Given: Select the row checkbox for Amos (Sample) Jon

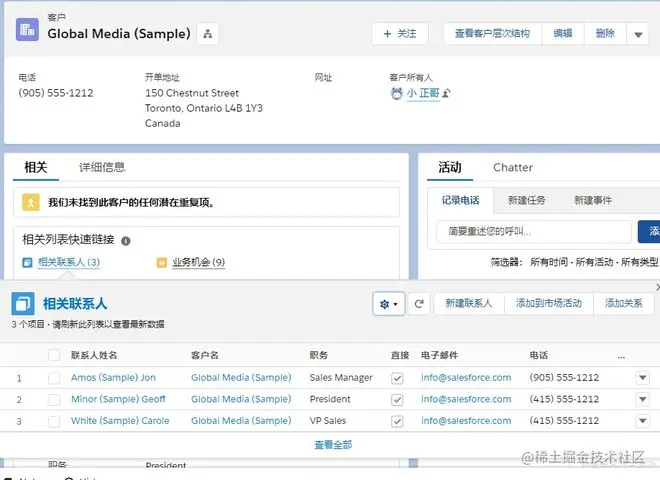Looking at the screenshot, I should pos(54,378).
